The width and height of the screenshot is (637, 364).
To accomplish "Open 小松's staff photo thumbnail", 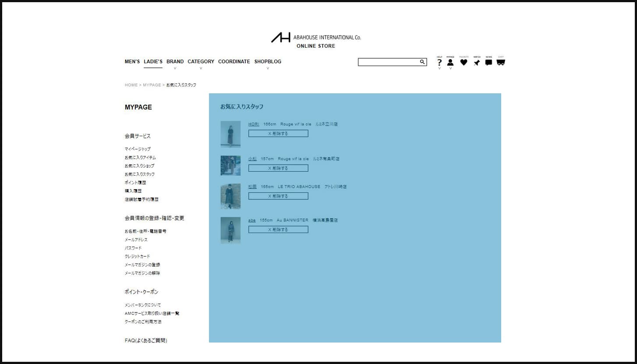I will click(230, 166).
